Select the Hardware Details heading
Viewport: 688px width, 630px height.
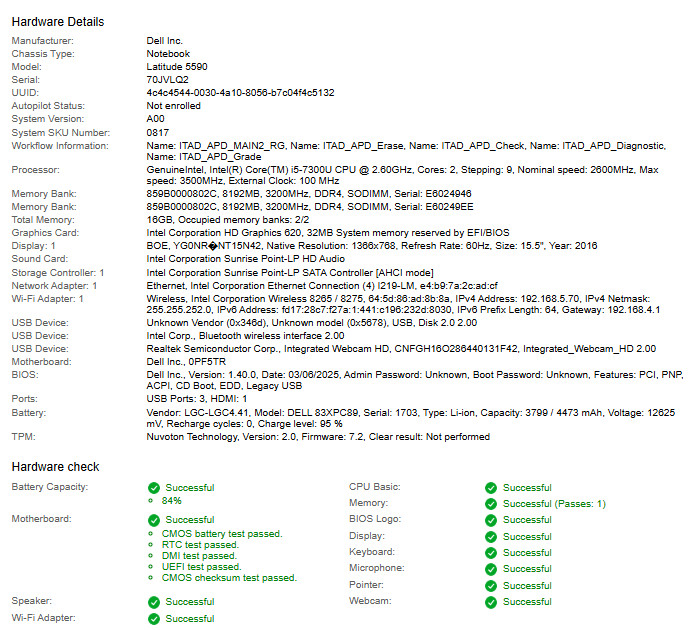click(x=58, y=22)
